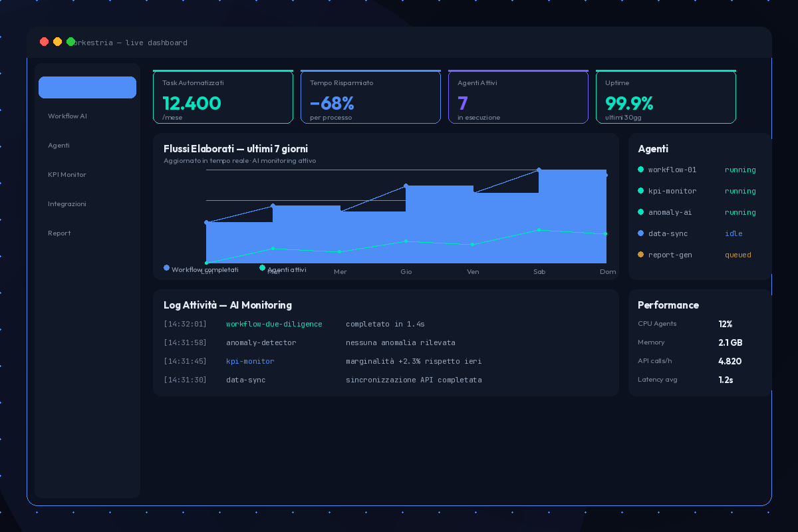Go to the Agenti sidebar section
Screen dimensions: 798x532
click(59, 146)
